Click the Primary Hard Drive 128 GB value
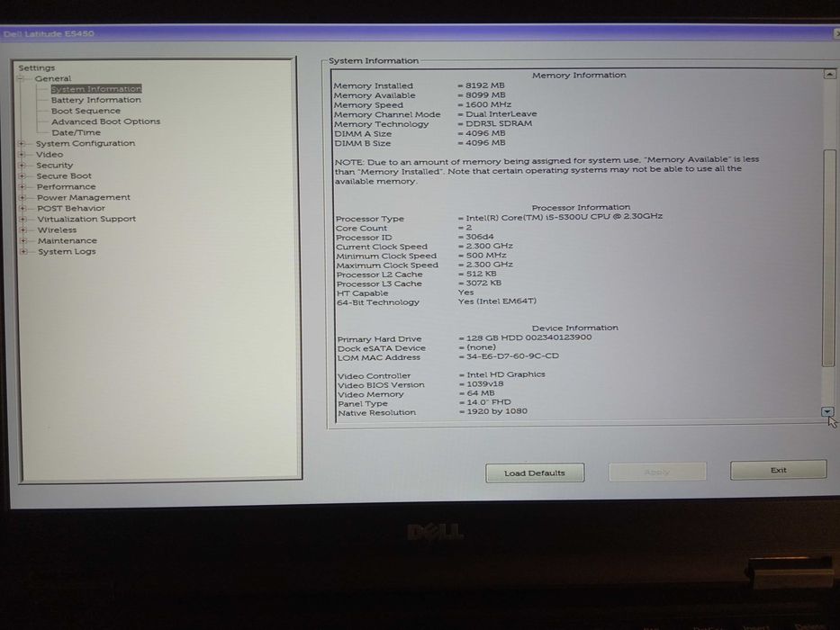 528,337
